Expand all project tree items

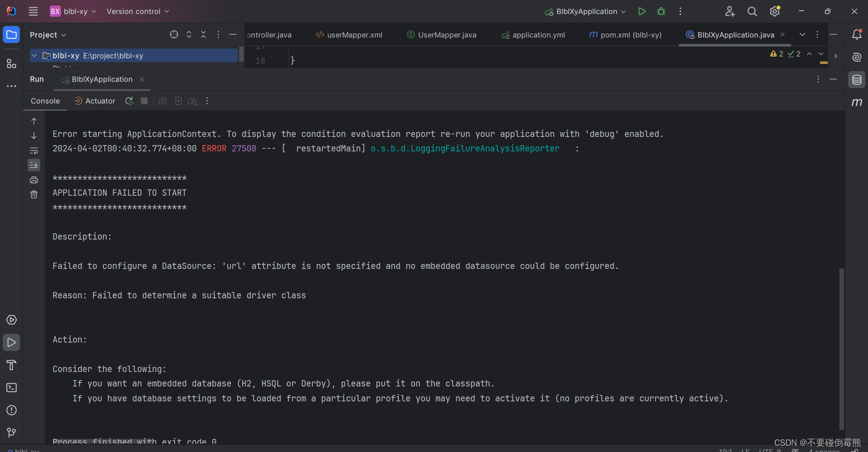click(x=189, y=34)
